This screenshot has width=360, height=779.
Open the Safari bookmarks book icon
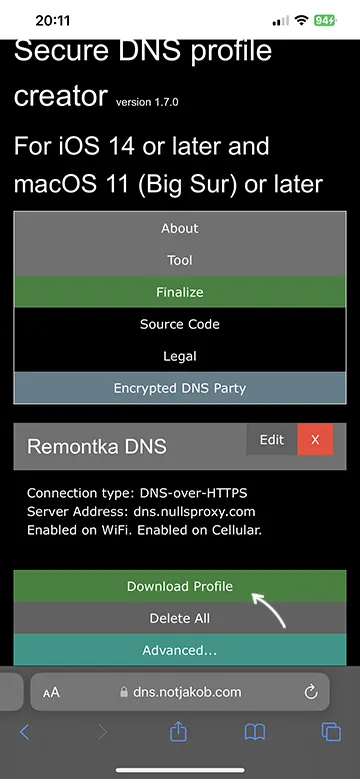click(255, 731)
